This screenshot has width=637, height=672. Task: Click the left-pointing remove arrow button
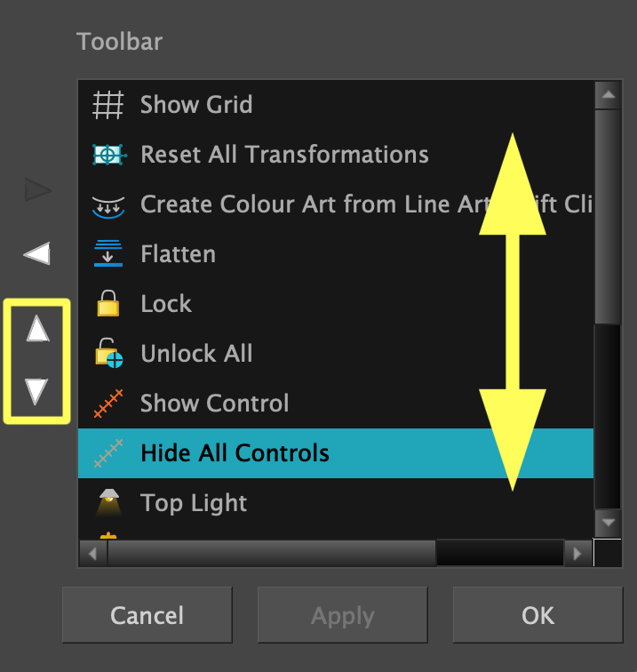(x=36, y=254)
